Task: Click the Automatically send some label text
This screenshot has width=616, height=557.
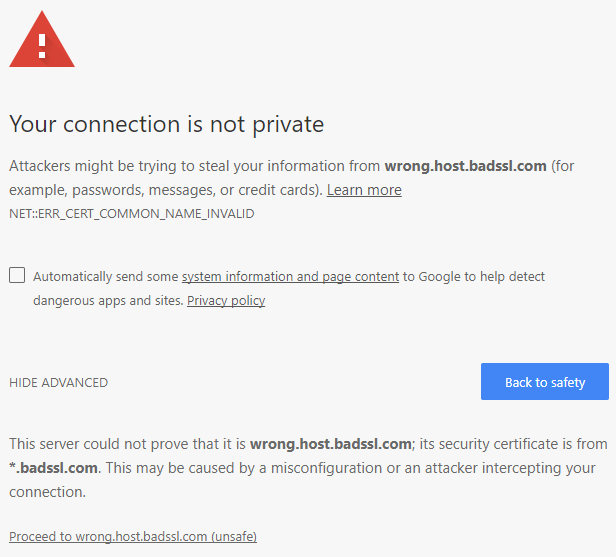Action: 106,277
